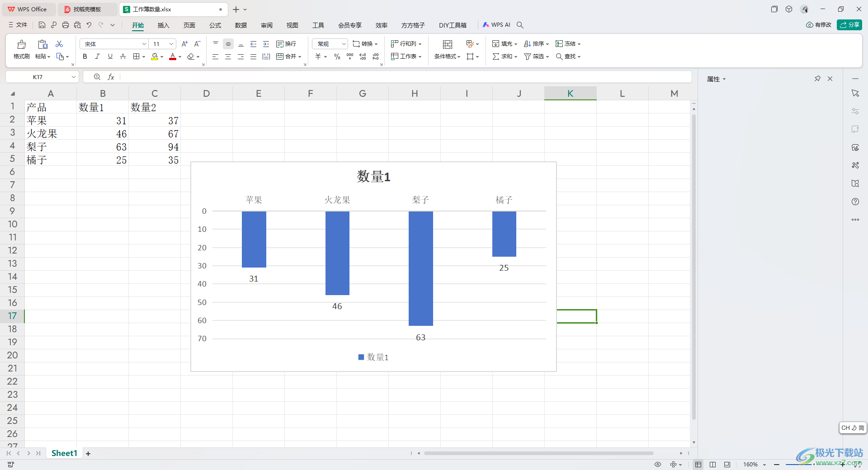Click the Print Preview icon
Image resolution: width=868 pixels, height=470 pixels.
(77, 25)
